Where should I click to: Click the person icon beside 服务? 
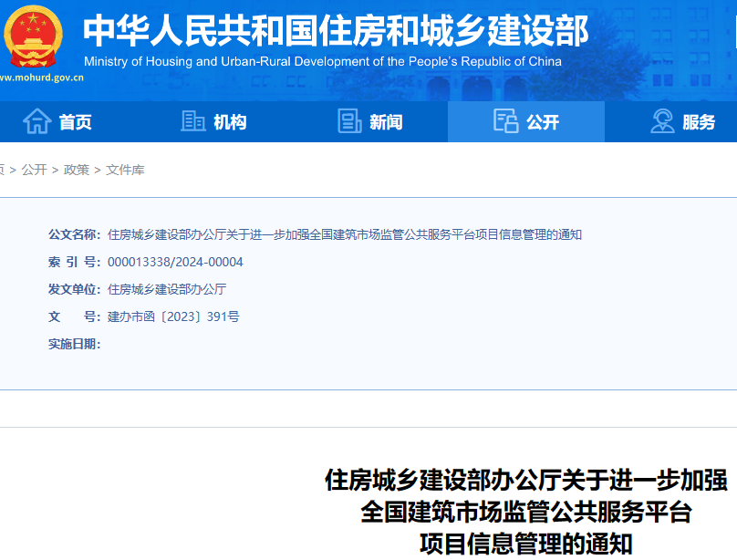pos(662,121)
